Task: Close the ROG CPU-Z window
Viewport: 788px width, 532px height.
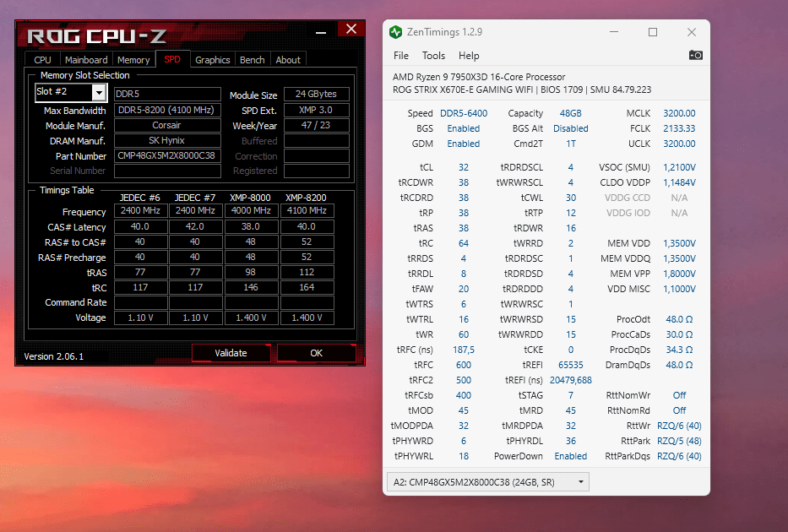Action: tap(351, 30)
